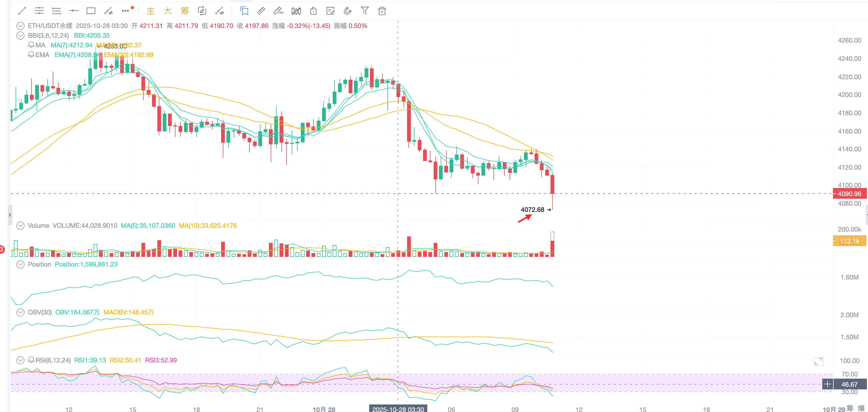
Task: Click the trash can delete drawings icon
Action: point(382,11)
